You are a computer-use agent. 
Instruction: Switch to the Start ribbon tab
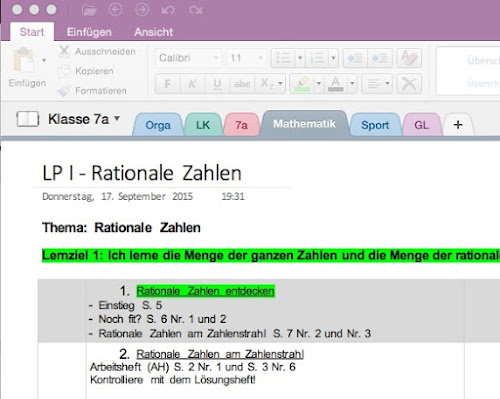tap(32, 32)
